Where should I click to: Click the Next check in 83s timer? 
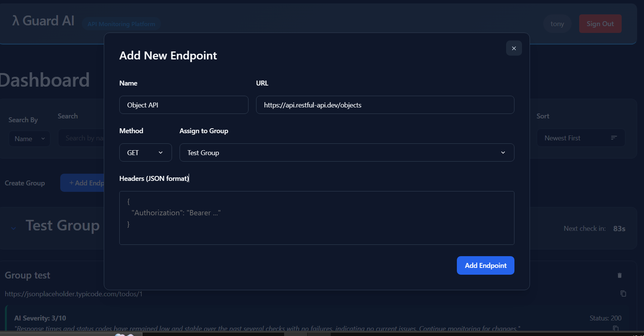coord(594,229)
